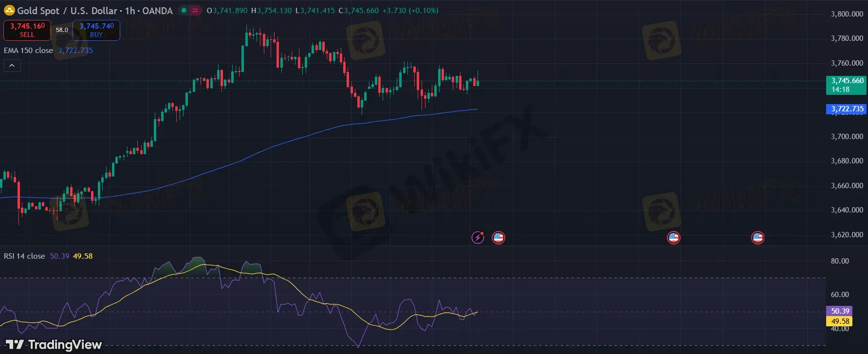This screenshot has height=354, width=868.
Task: Click close value C3,745.660
Action: click(359, 10)
